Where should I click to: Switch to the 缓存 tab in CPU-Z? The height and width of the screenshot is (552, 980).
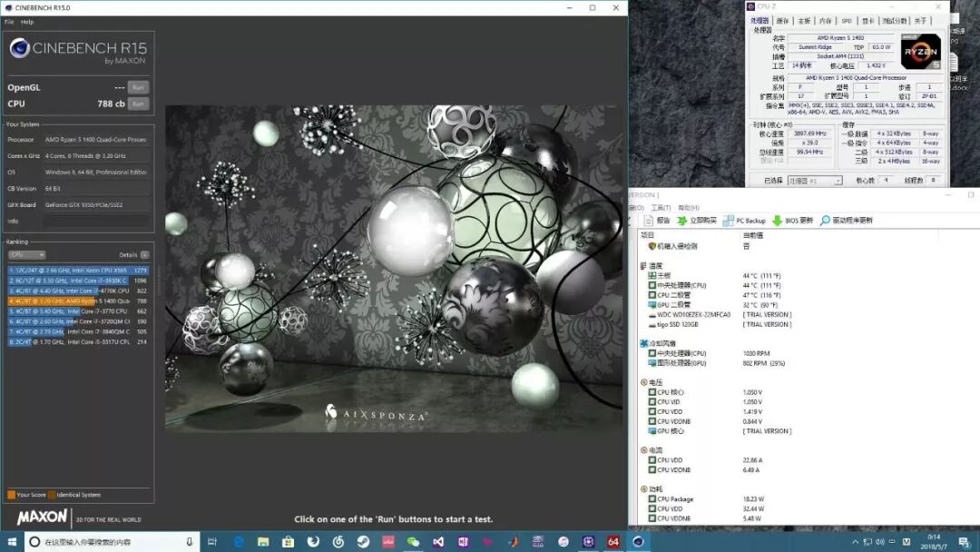point(782,21)
